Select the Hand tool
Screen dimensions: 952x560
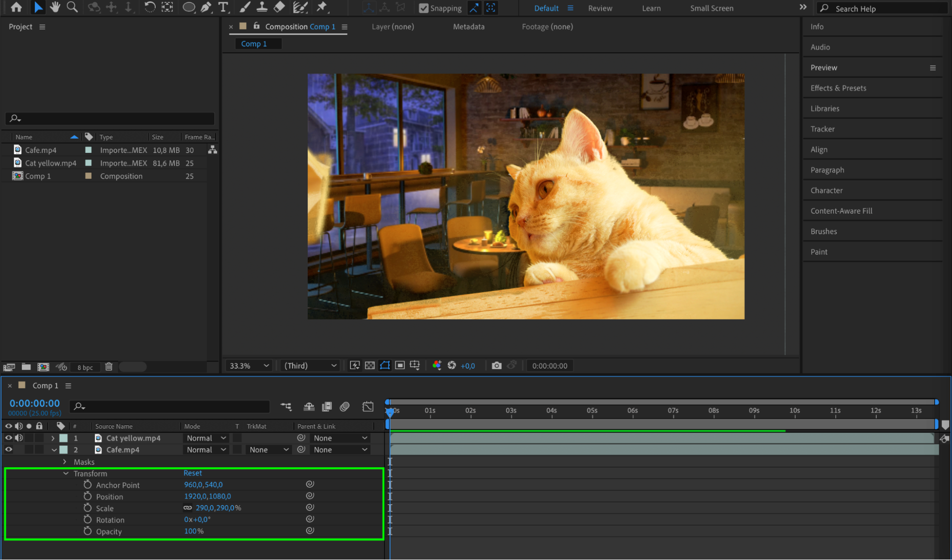coord(55,7)
